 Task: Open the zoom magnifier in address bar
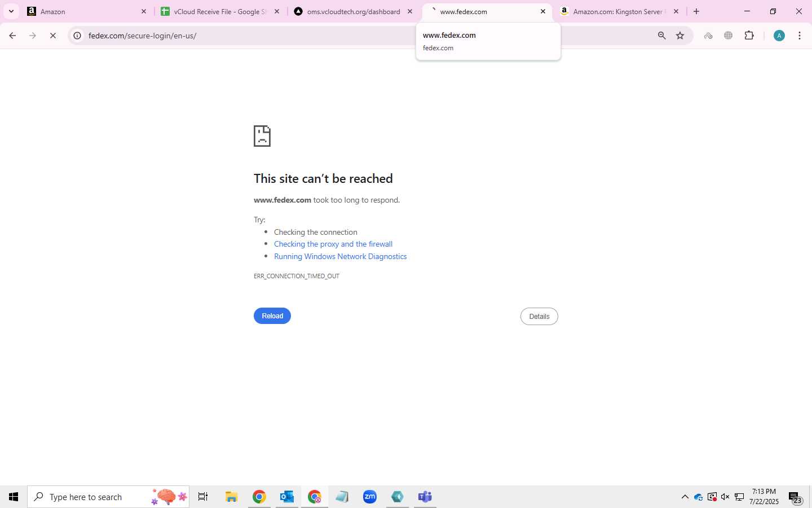pyautogui.click(x=661, y=36)
